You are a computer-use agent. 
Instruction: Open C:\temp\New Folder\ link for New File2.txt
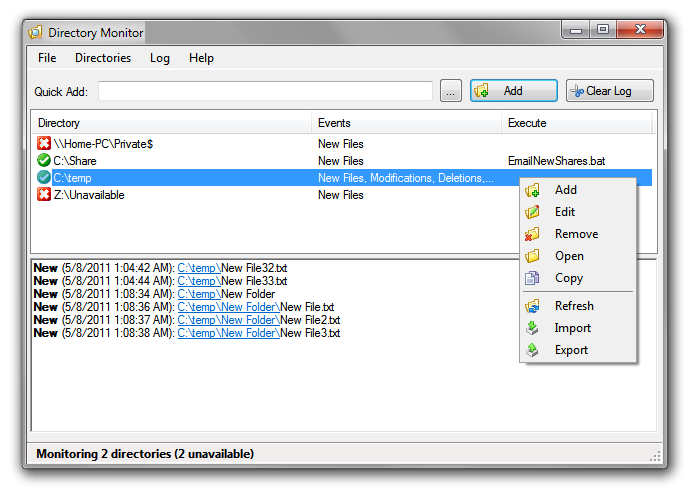228,320
